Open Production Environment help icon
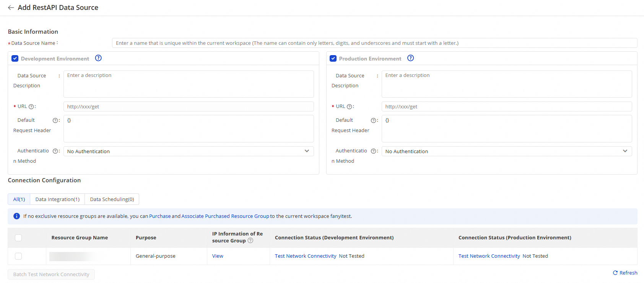The width and height of the screenshot is (644, 283). click(x=410, y=58)
